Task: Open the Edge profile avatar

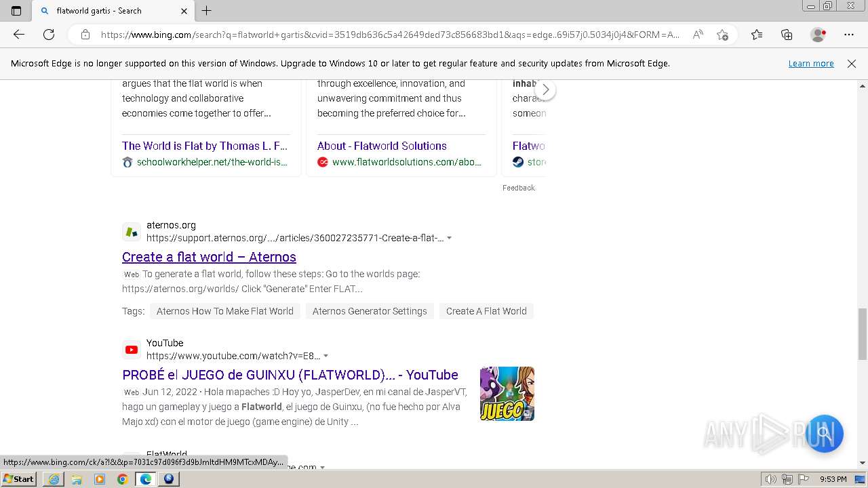Action: (818, 35)
